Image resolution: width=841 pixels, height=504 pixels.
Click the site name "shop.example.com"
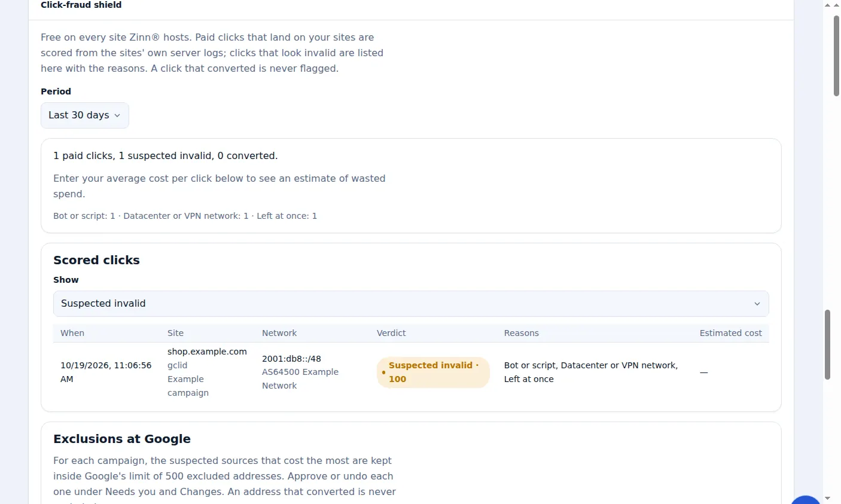[x=207, y=352]
